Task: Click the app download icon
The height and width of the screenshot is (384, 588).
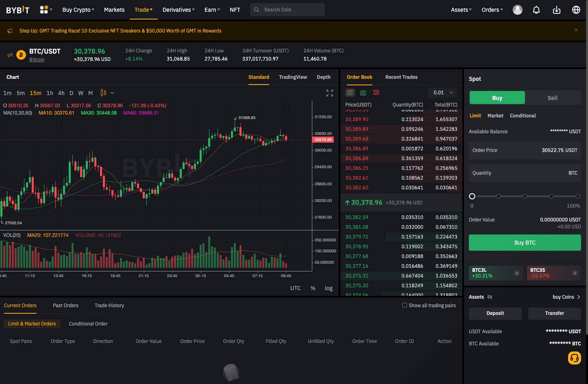Action: pos(556,10)
